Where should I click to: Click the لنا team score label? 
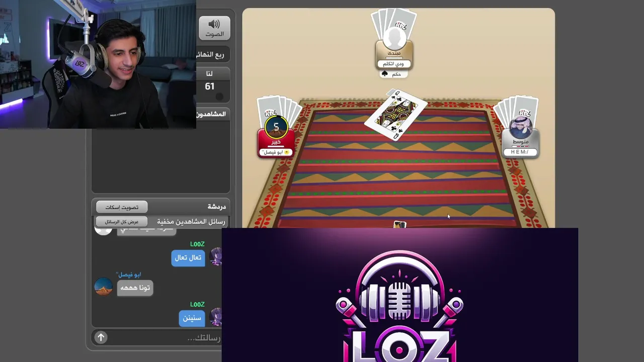[210, 73]
